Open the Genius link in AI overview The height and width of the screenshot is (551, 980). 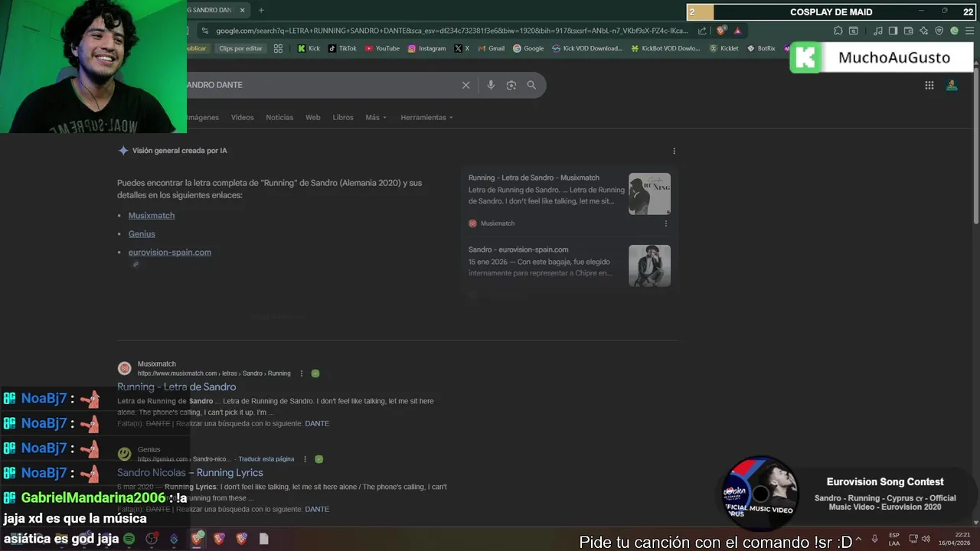pos(142,234)
